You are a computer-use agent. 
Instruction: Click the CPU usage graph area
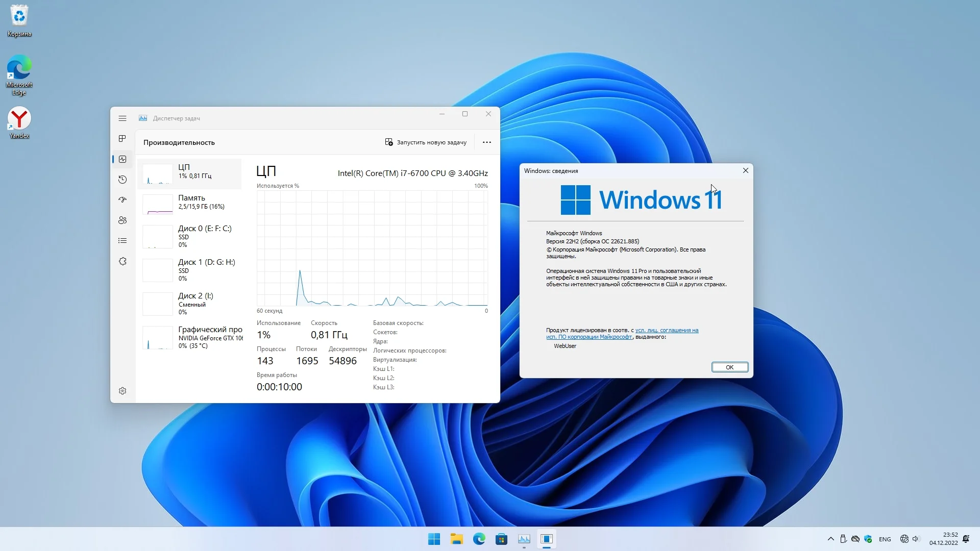[x=372, y=248]
